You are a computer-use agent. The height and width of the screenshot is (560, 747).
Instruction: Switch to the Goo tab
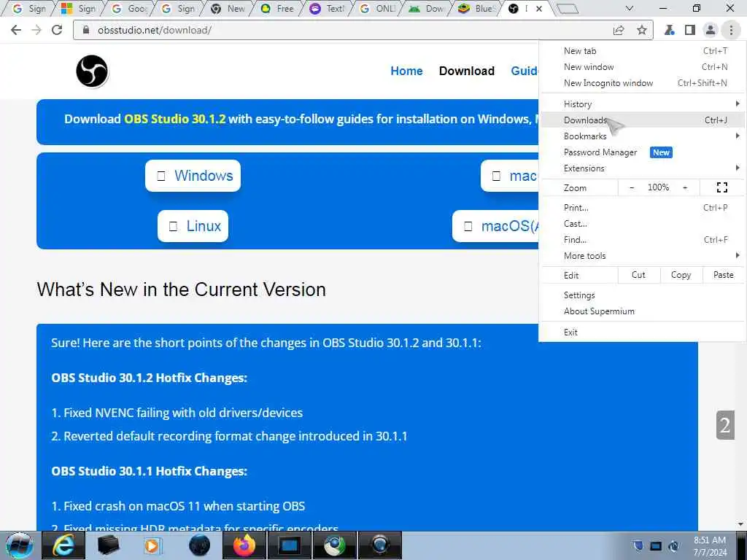[128, 9]
